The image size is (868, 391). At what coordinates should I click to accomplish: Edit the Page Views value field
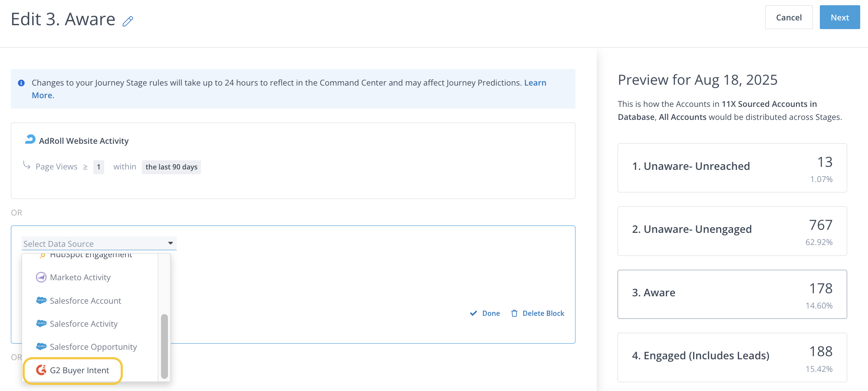click(x=99, y=167)
